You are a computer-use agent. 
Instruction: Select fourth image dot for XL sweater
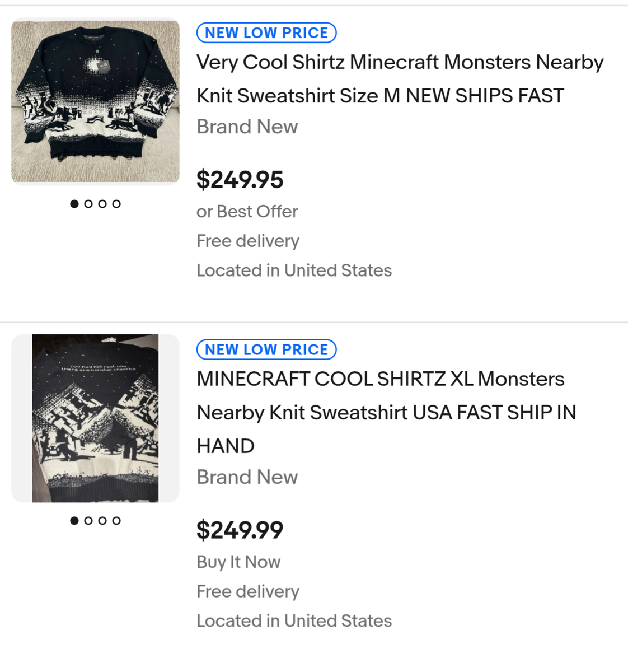click(116, 521)
